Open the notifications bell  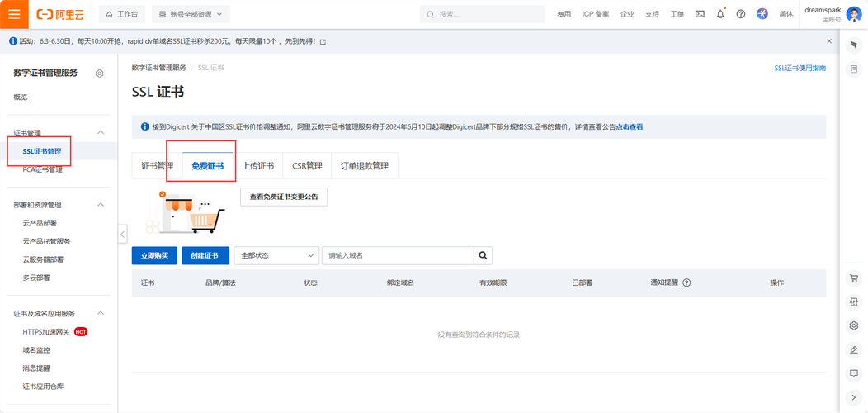click(720, 14)
